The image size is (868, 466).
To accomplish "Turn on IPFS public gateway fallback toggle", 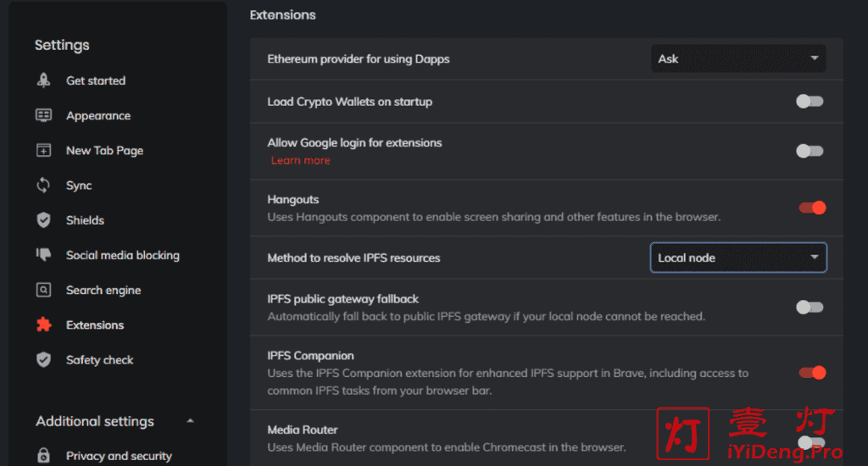I will 810,308.
